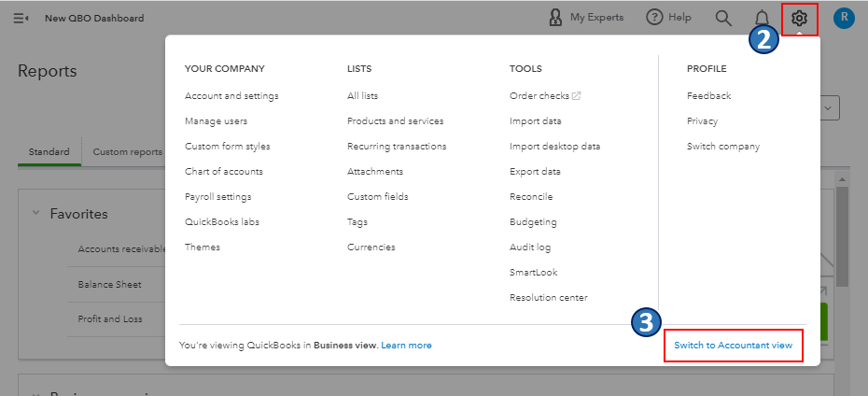Open the My Experts icon

point(555,18)
